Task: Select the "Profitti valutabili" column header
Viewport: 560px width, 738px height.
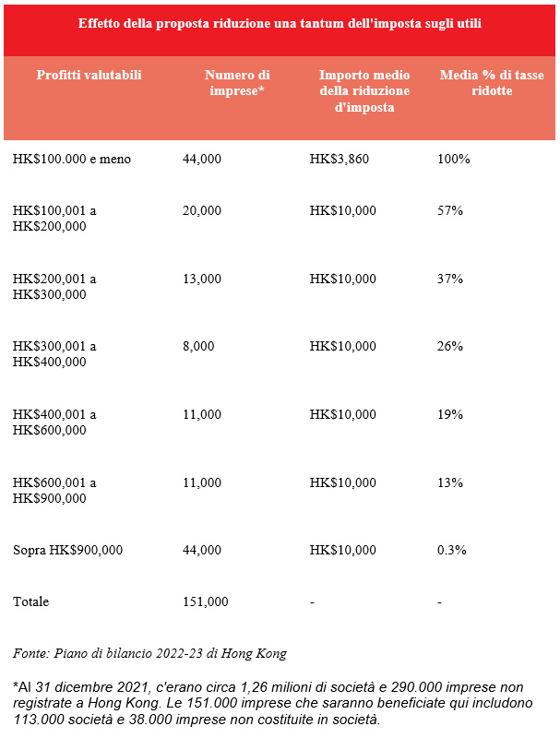Action: point(89,75)
